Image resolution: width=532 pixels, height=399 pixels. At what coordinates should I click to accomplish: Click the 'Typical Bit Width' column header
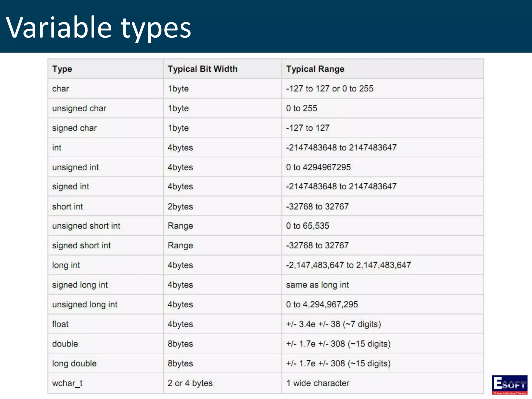point(203,69)
